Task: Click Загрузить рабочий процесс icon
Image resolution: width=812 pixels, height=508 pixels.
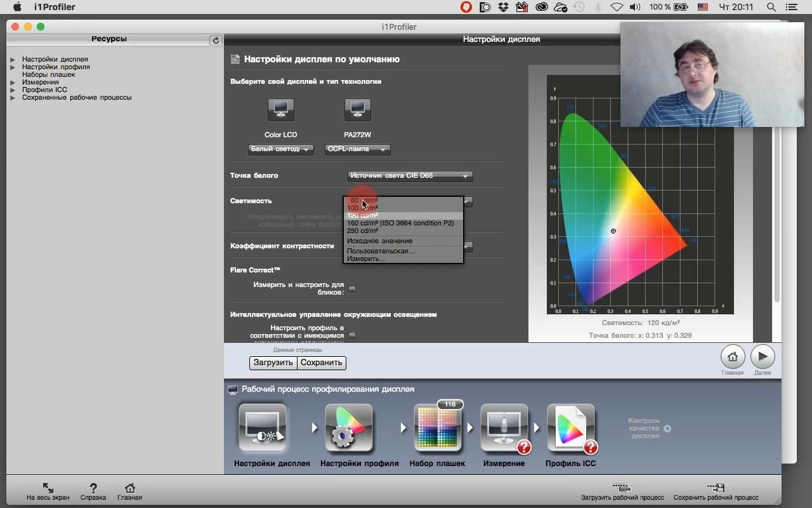Action: coord(622,488)
